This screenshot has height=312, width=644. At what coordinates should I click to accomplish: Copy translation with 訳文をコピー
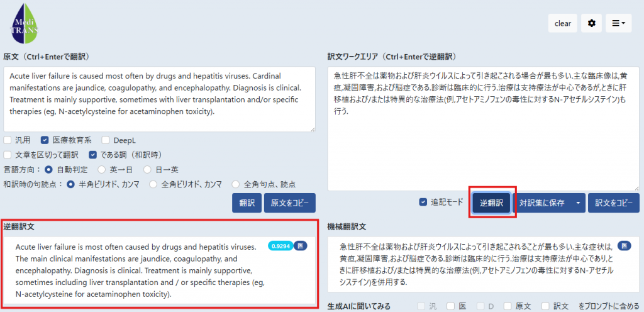point(614,203)
